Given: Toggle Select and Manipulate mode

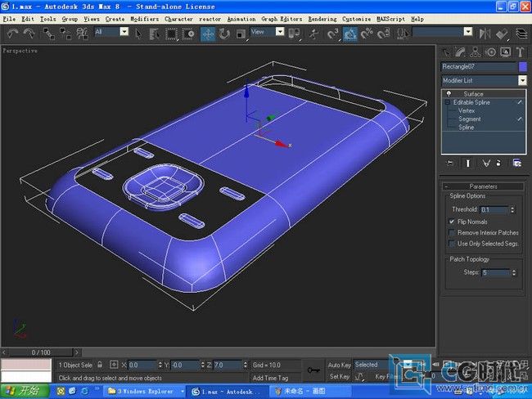Looking at the screenshot, I should tap(314, 34).
